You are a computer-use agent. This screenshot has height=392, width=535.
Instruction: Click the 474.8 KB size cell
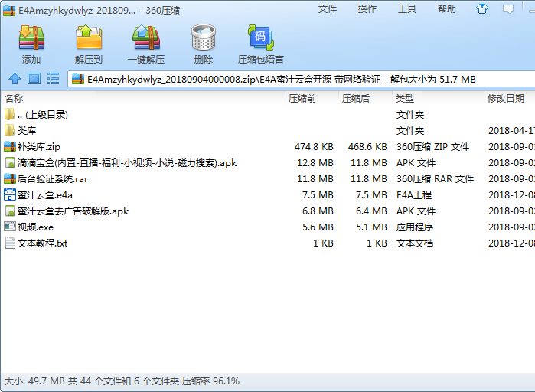pos(314,147)
